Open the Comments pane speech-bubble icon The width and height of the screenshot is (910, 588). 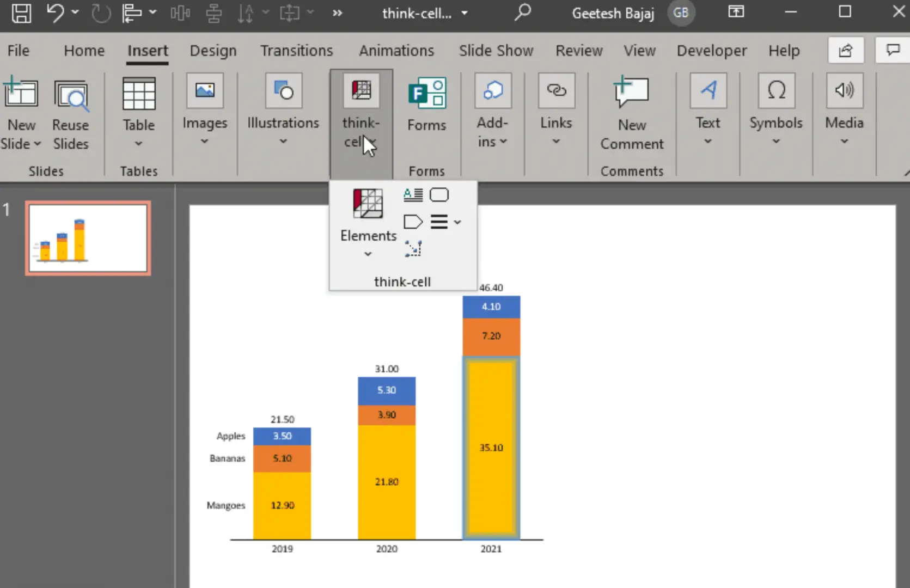coord(893,51)
